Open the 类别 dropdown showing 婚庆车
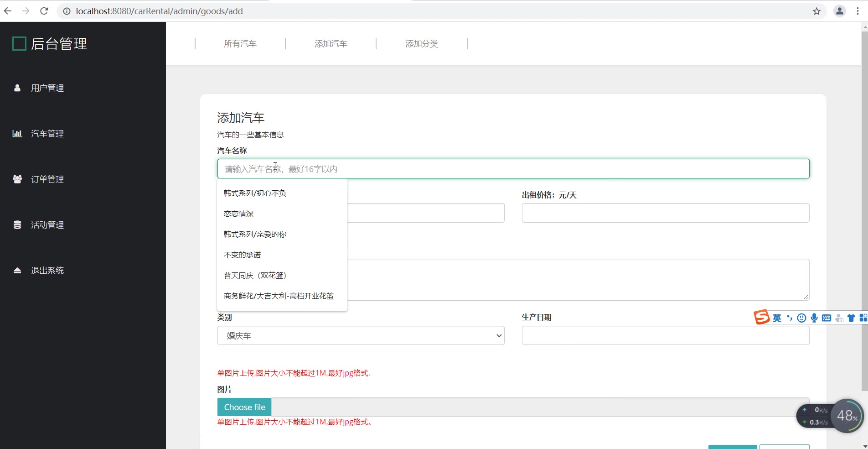 coord(361,336)
